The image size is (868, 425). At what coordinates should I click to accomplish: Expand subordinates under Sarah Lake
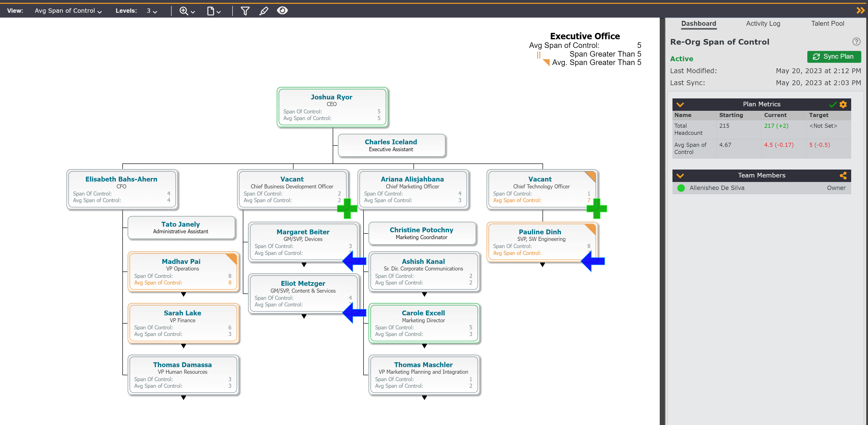(x=183, y=346)
